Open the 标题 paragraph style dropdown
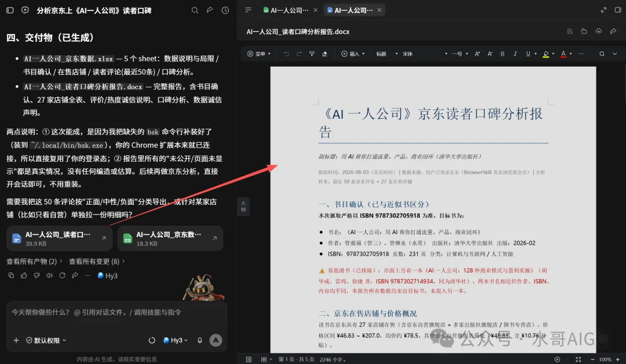Screen dimensions: 626x364 pyautogui.click(x=387, y=54)
